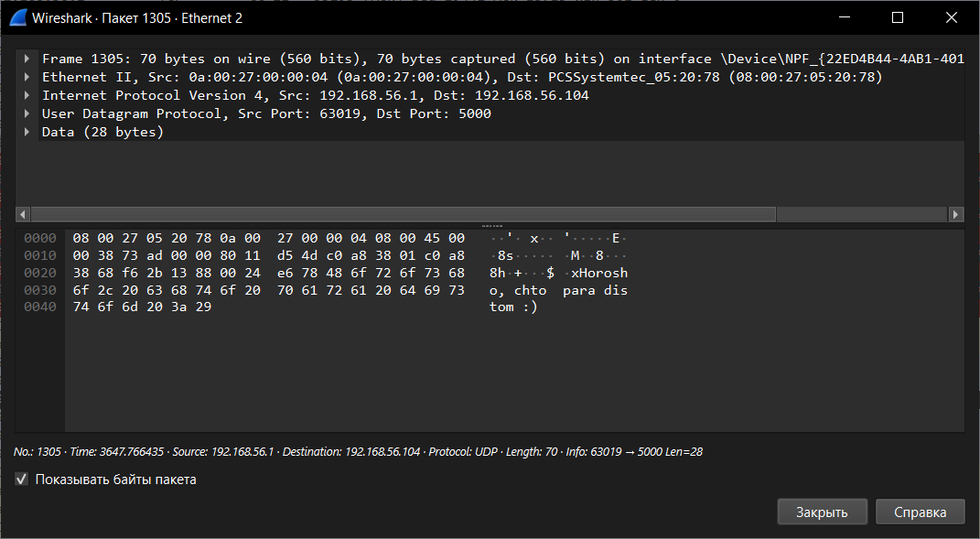Maximize the packet window

pos(898,17)
